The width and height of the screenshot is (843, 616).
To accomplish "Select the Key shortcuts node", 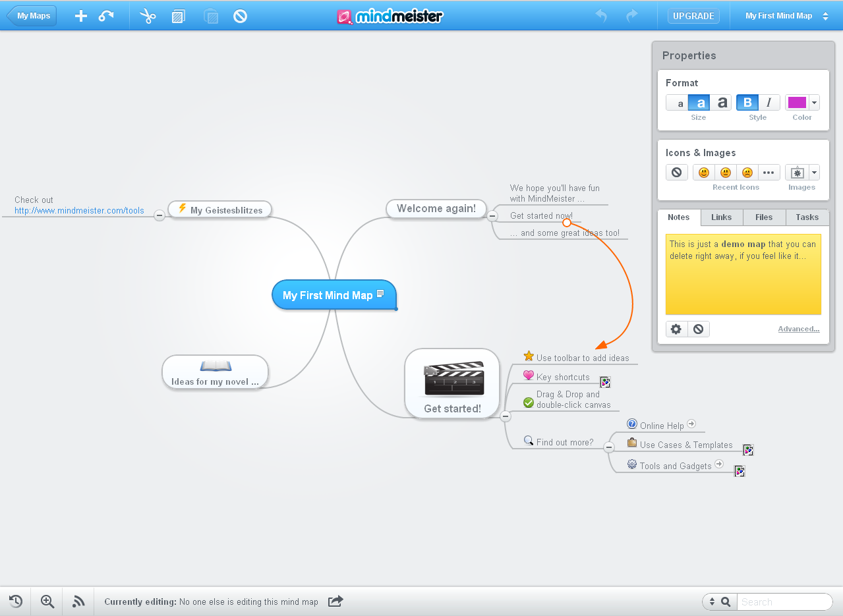I will tap(556, 376).
